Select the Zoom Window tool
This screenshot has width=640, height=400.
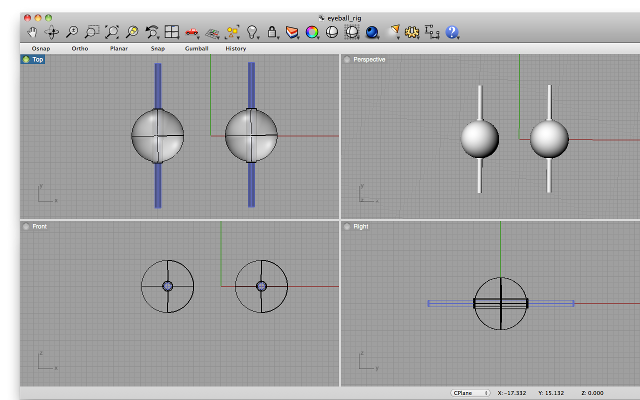pos(92,32)
